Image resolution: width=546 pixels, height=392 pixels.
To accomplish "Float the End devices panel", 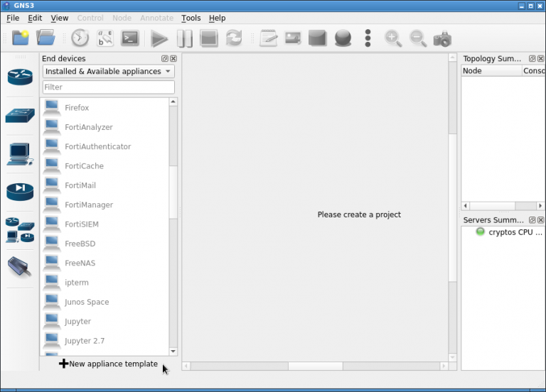I will point(165,58).
